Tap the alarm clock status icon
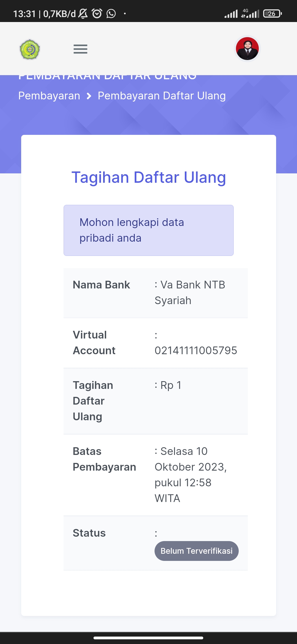The width and height of the screenshot is (297, 644). [x=97, y=13]
